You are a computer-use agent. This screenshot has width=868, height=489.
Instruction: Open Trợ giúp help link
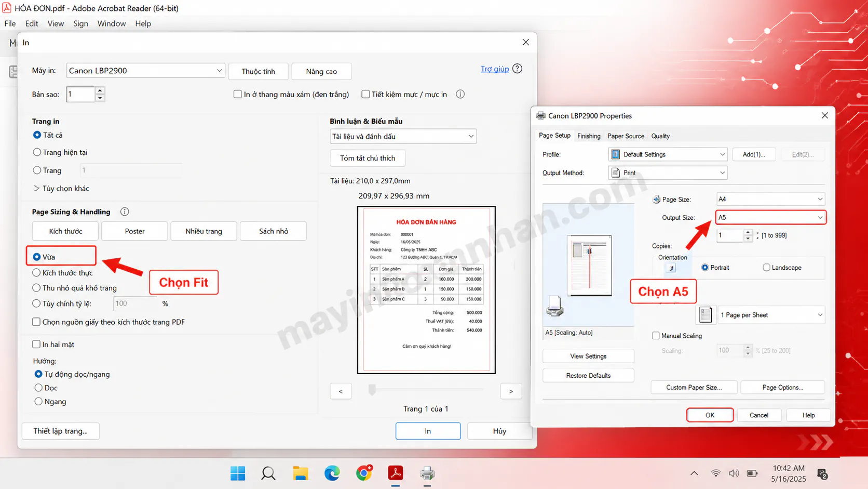(495, 69)
